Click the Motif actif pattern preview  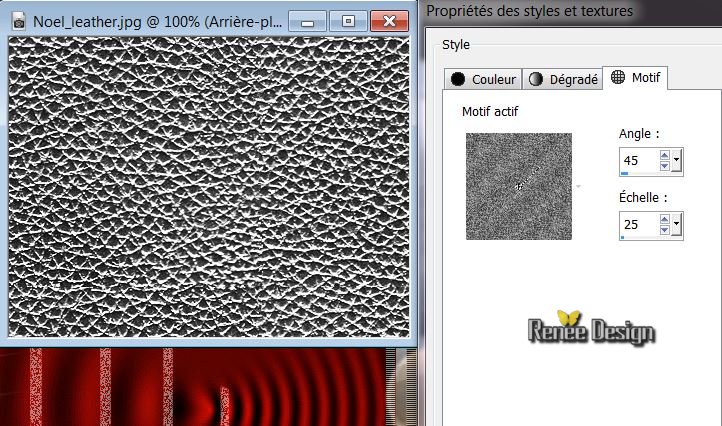coord(519,187)
